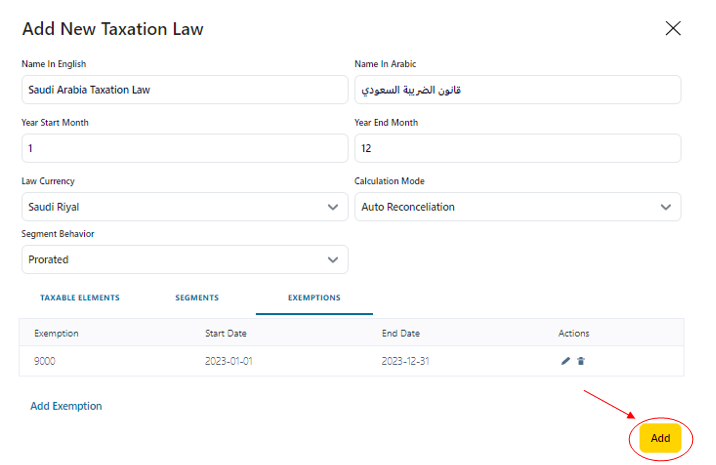This screenshot has width=716, height=465.
Task: Click the Start Date column header
Action: click(x=225, y=333)
